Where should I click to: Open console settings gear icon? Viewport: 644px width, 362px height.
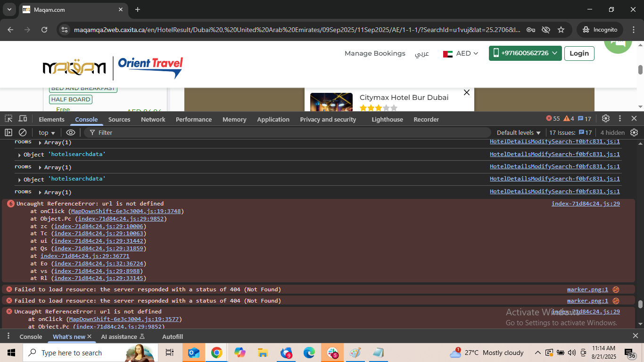tap(634, 133)
